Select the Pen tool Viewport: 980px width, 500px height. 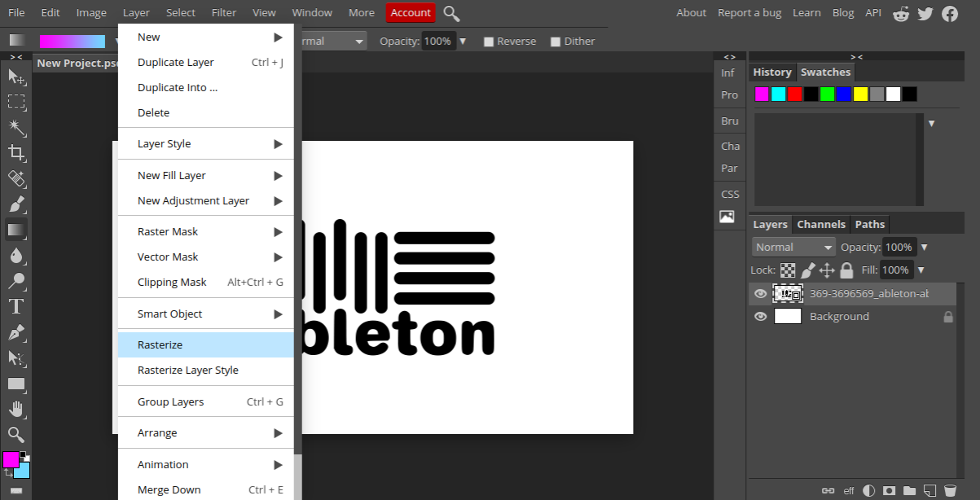click(16, 332)
